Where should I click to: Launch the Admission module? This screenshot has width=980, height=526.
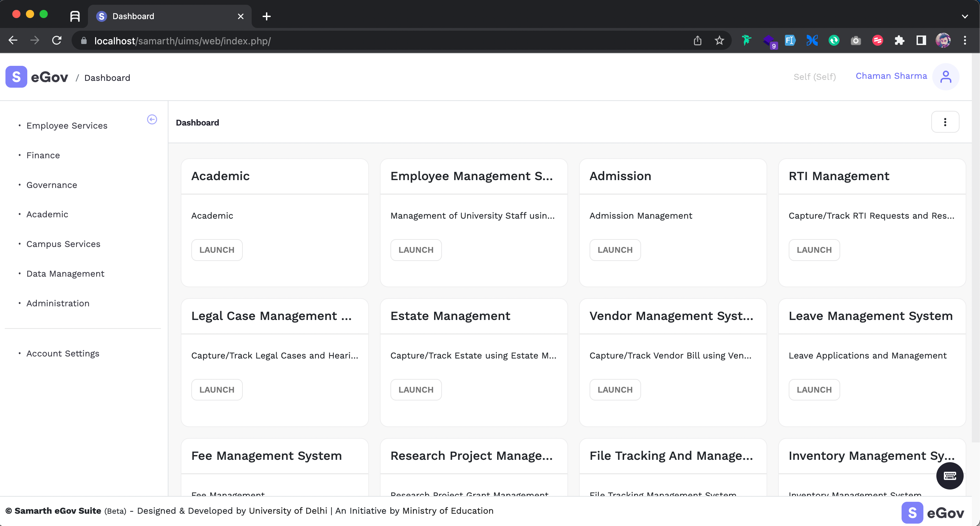615,250
